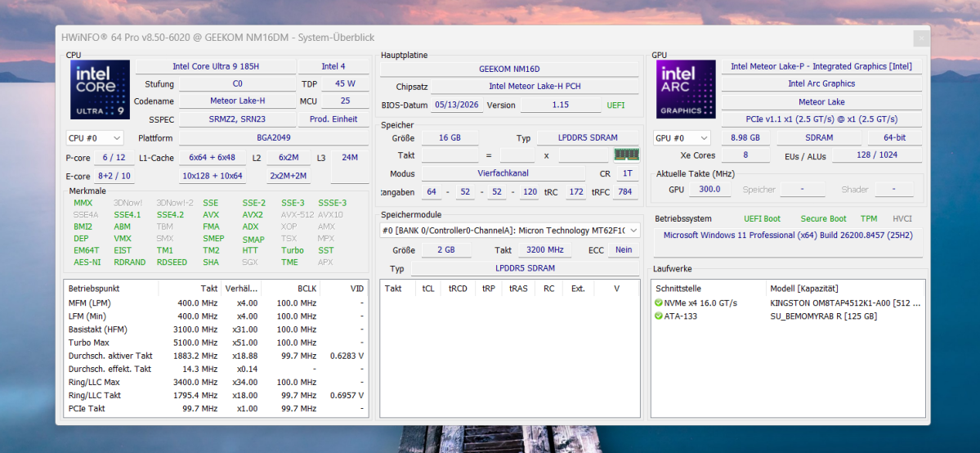The width and height of the screenshot is (980, 453).
Task: Click the BGA2049 platform field
Action: (274, 137)
